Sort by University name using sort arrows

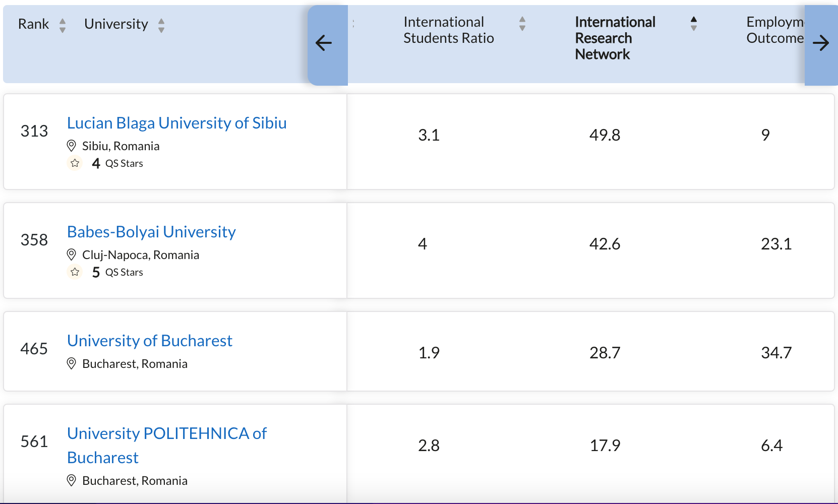(x=161, y=25)
